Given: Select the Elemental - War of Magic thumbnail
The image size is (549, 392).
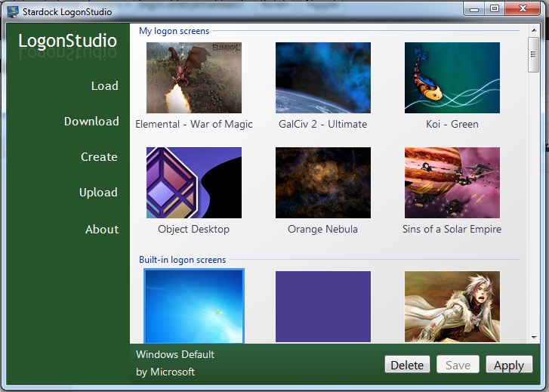Looking at the screenshot, I should [x=194, y=78].
